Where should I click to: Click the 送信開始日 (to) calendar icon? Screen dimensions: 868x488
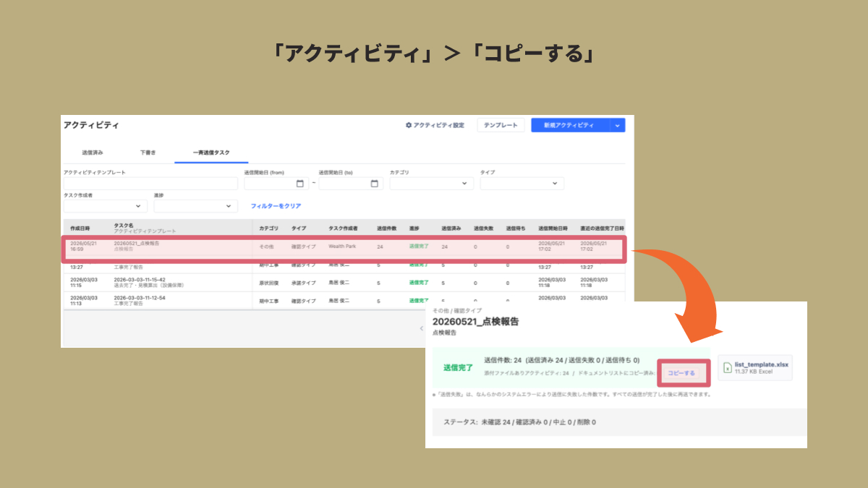[x=374, y=184]
